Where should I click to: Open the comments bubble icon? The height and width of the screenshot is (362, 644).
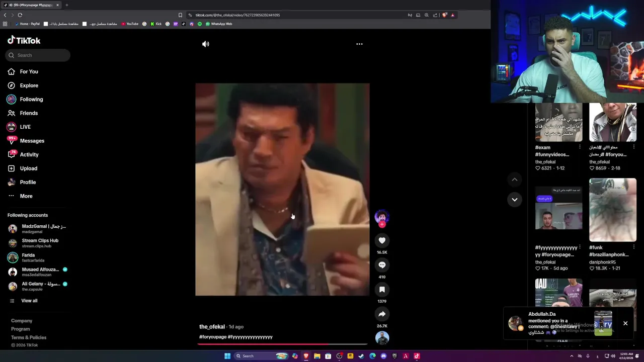point(382,265)
